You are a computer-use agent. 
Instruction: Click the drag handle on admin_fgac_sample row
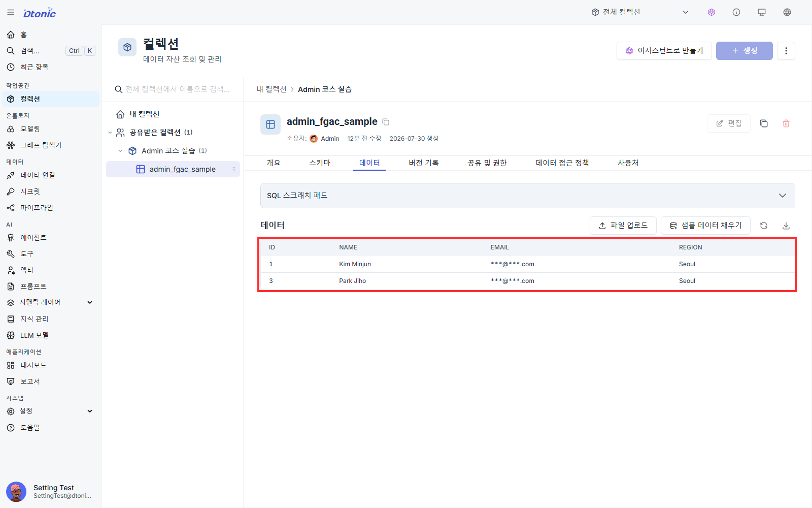tap(234, 169)
